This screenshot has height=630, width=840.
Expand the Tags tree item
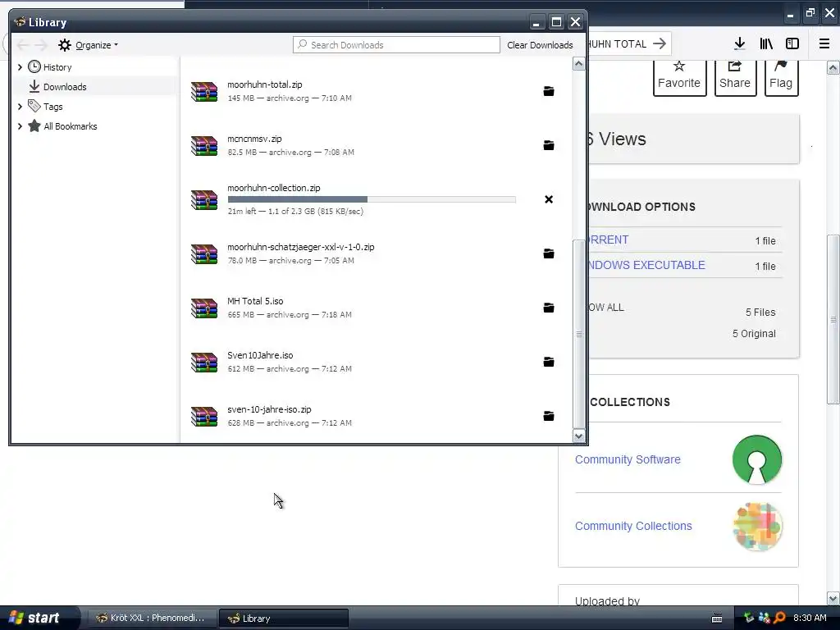point(20,107)
